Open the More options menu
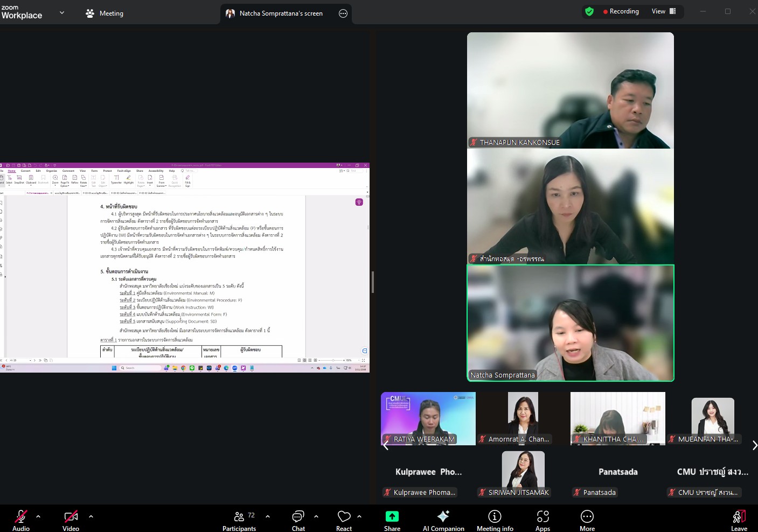 click(587, 520)
